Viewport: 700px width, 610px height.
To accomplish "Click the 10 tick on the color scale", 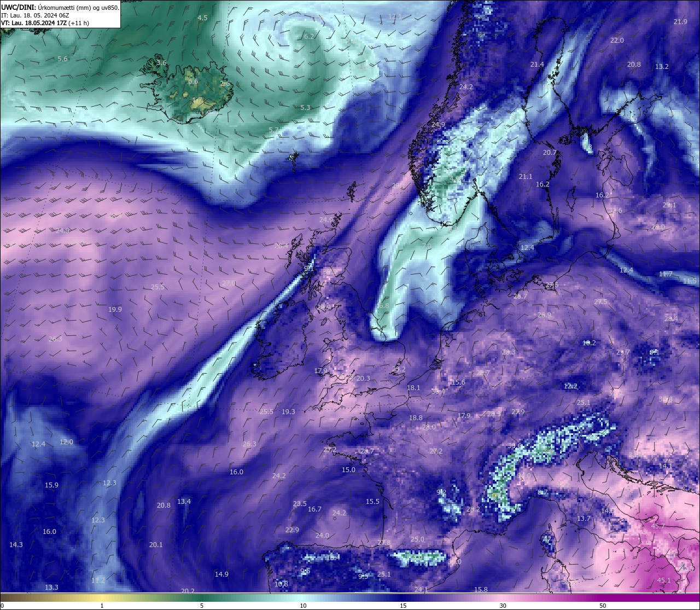I will tap(303, 606).
